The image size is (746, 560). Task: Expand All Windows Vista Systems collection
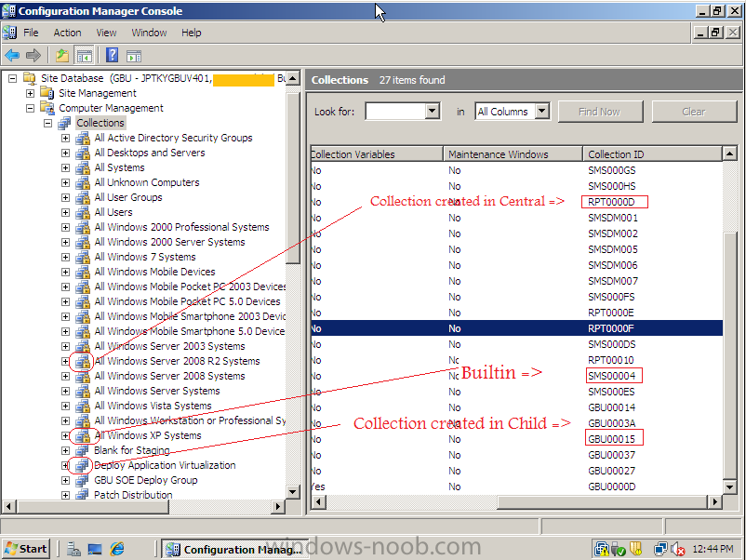coord(66,406)
